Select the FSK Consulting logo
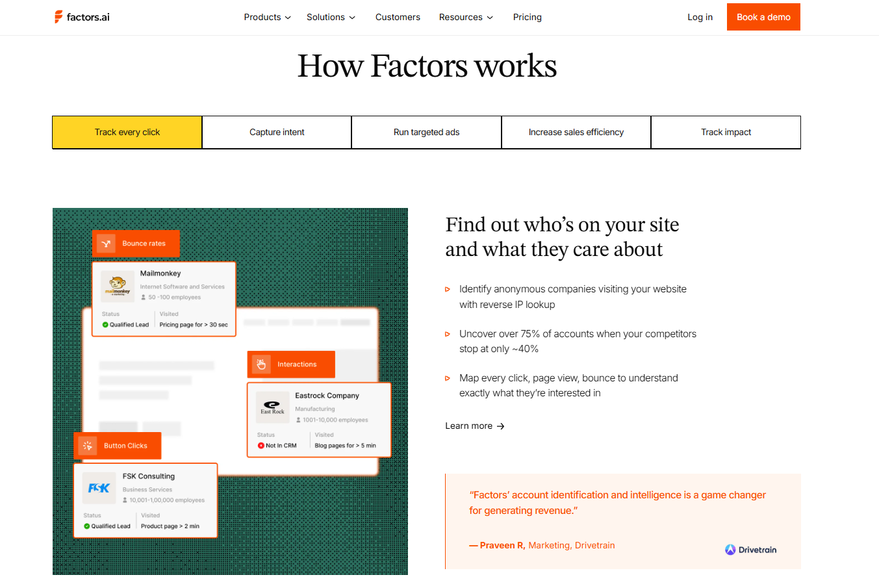879x588 pixels. 99,488
